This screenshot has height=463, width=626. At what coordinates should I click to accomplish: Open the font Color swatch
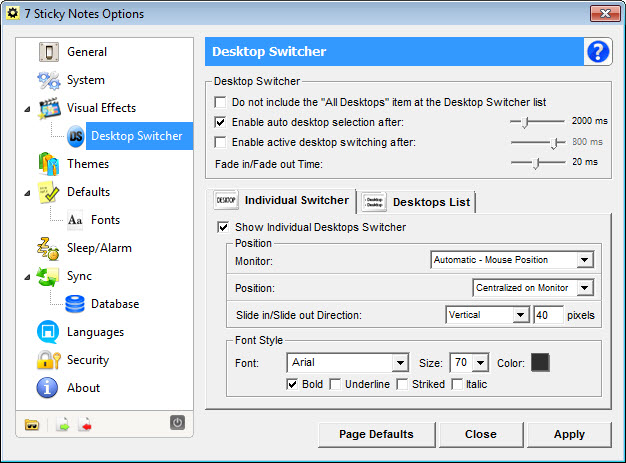[540, 363]
